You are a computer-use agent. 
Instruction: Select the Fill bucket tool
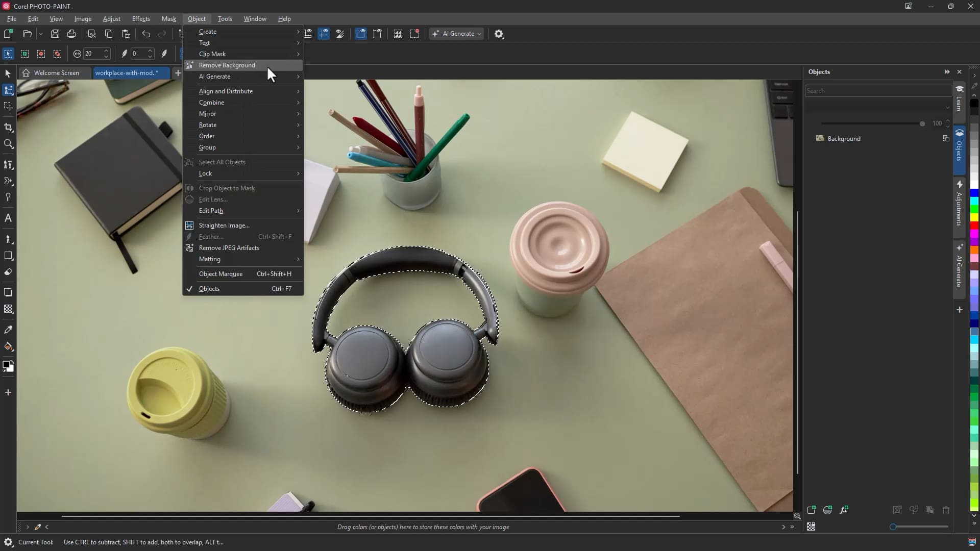click(8, 346)
